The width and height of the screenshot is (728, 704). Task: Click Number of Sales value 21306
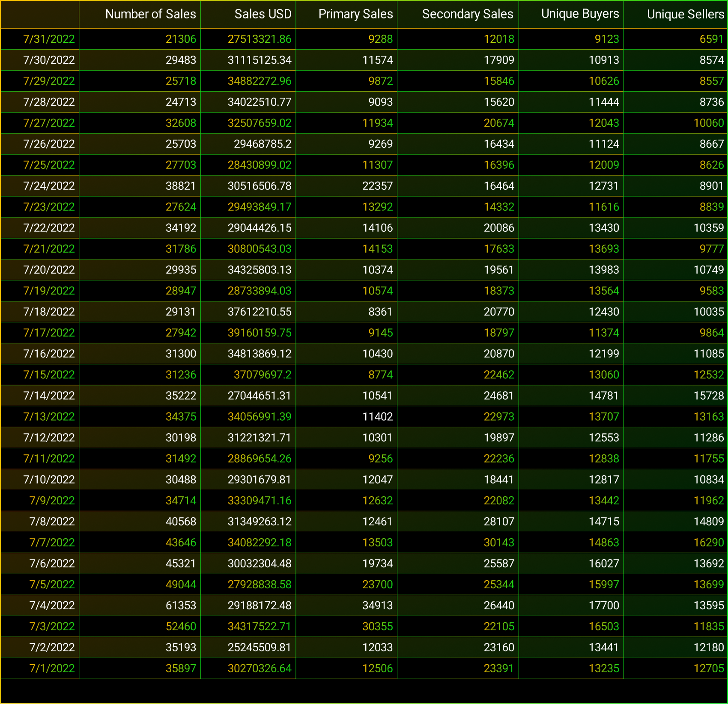click(x=140, y=39)
